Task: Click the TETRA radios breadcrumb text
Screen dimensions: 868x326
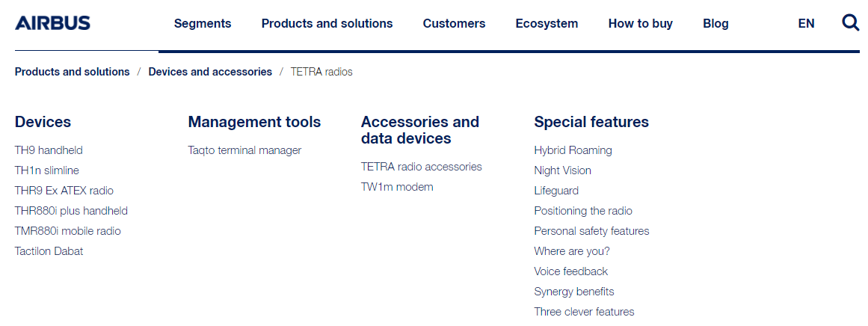Action: (321, 72)
